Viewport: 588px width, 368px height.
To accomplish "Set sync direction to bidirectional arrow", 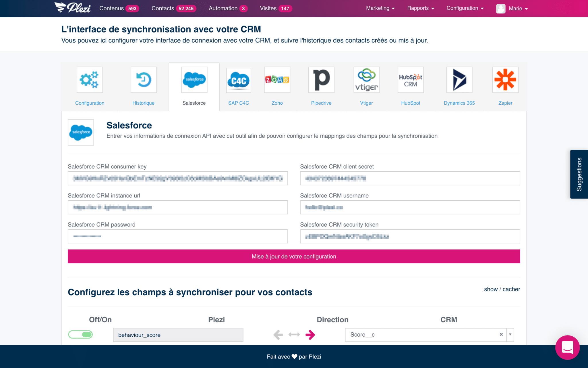I will pyautogui.click(x=294, y=334).
